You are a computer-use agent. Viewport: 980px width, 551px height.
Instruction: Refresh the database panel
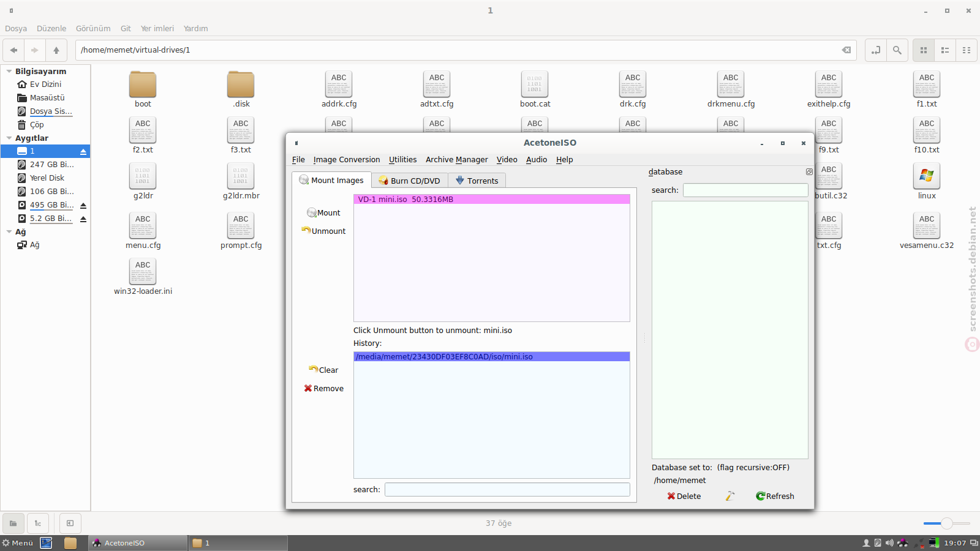[x=775, y=496]
